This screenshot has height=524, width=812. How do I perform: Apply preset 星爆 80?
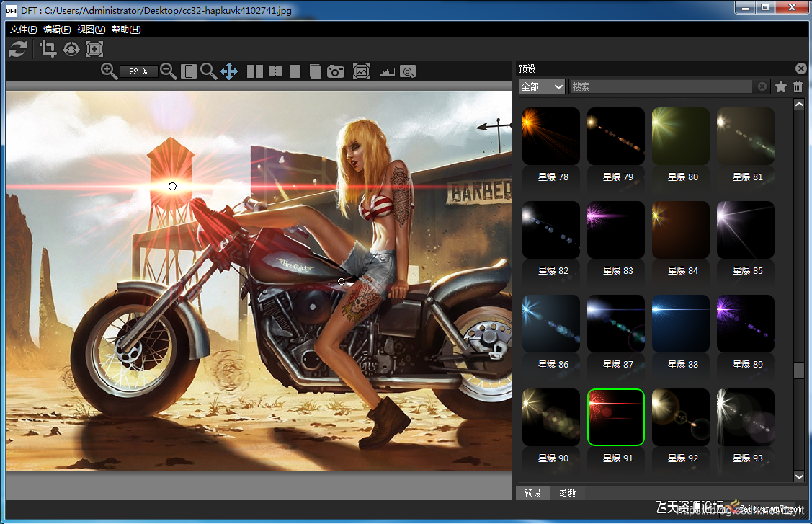680,136
